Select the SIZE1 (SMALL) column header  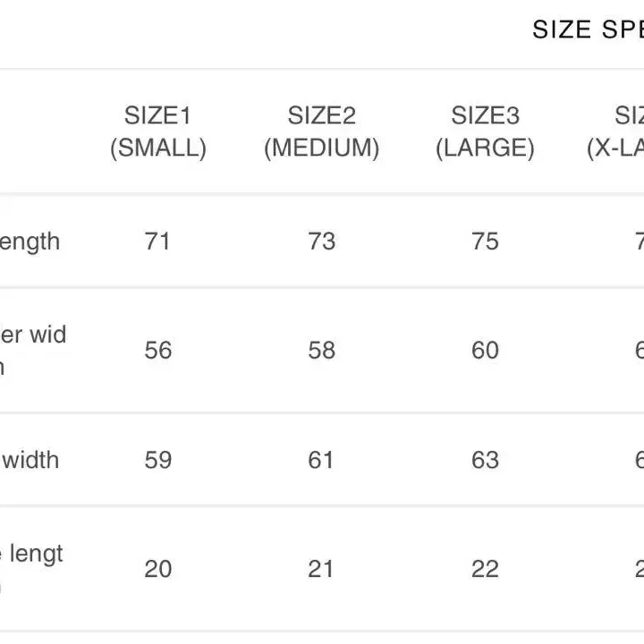coord(158,131)
